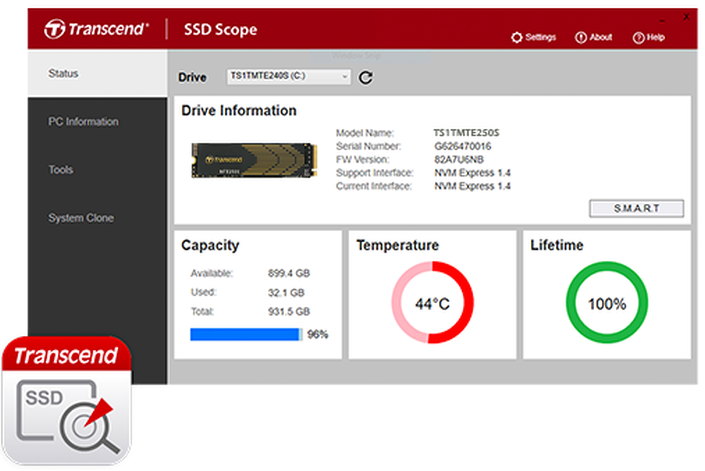Click the SSD Scope title text
The height and width of the screenshot is (471, 705).
[x=220, y=30]
